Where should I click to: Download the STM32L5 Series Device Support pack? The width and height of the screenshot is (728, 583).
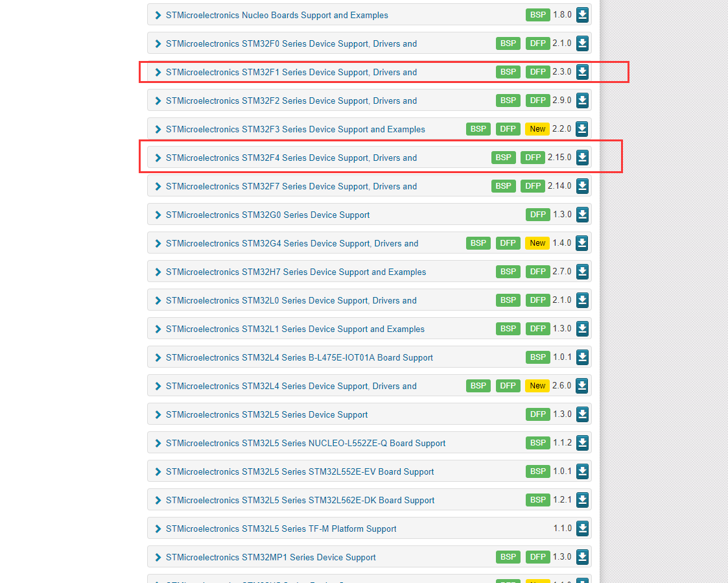click(x=582, y=414)
